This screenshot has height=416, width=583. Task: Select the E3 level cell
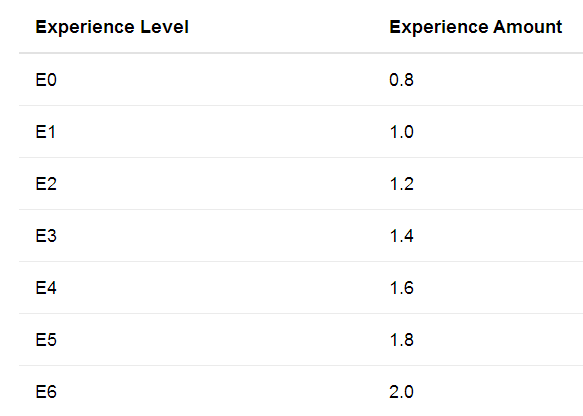[x=46, y=236]
